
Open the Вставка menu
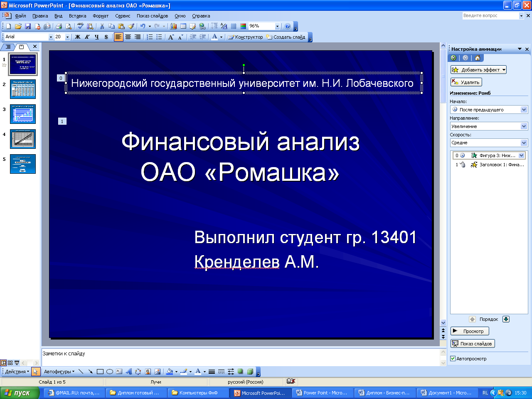coord(78,16)
